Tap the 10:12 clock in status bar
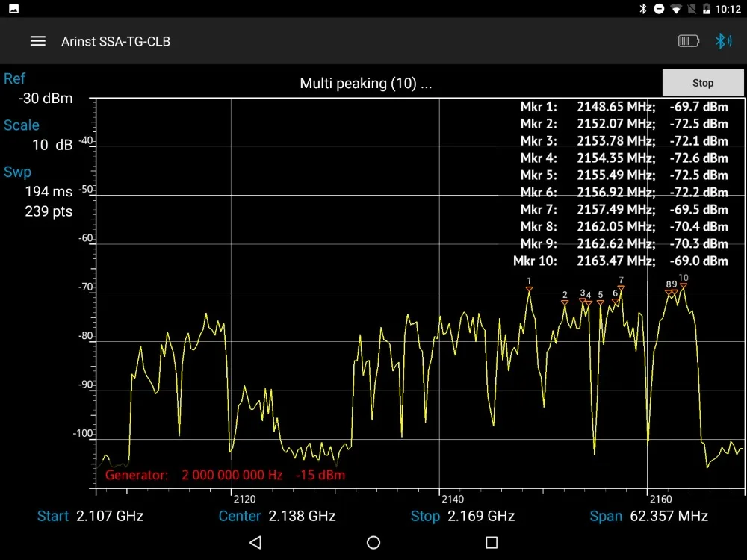The width and height of the screenshot is (747, 560). coord(728,9)
